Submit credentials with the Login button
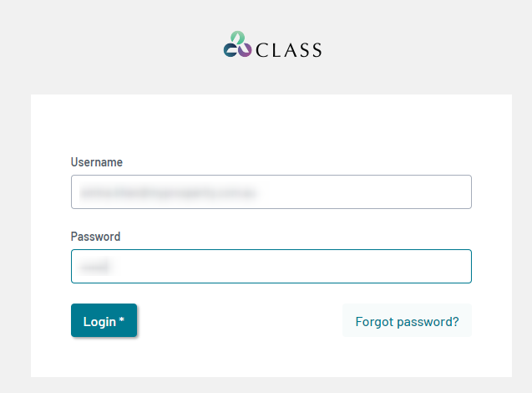This screenshot has width=532, height=393. coord(104,320)
